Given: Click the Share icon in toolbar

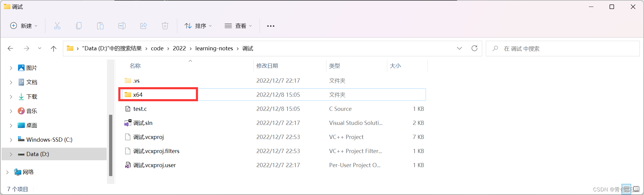Looking at the screenshot, I should coord(143,26).
